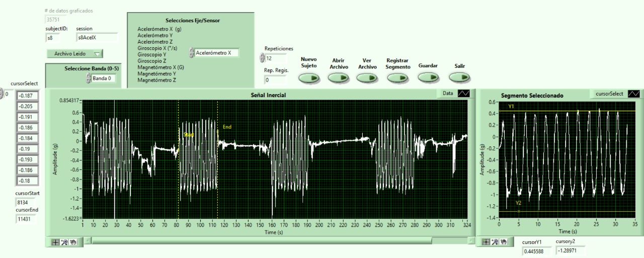Click the Magnetómetro Z list entry
644x258 pixels.
(156, 80)
